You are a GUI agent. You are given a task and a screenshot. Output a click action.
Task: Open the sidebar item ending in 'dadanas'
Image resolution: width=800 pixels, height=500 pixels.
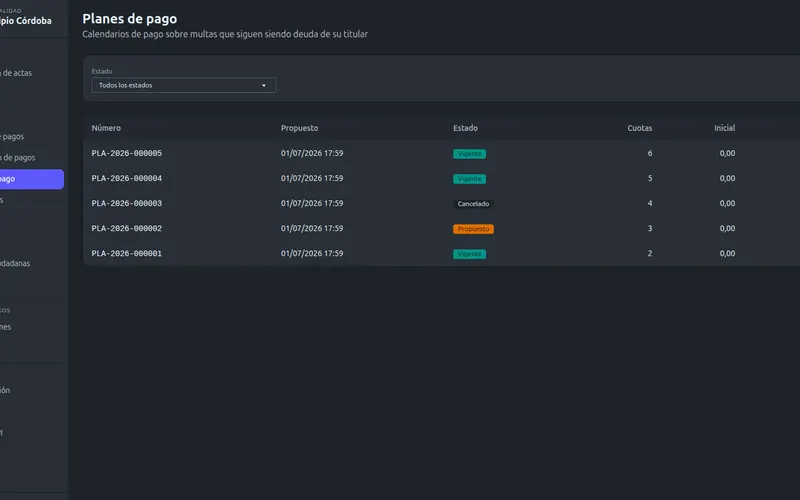(15, 263)
